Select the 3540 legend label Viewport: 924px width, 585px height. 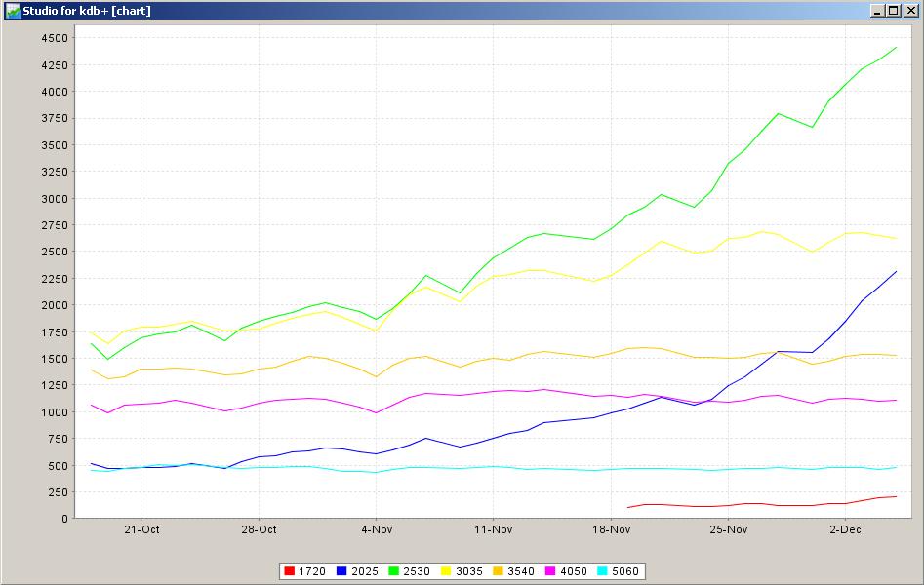pos(521,571)
